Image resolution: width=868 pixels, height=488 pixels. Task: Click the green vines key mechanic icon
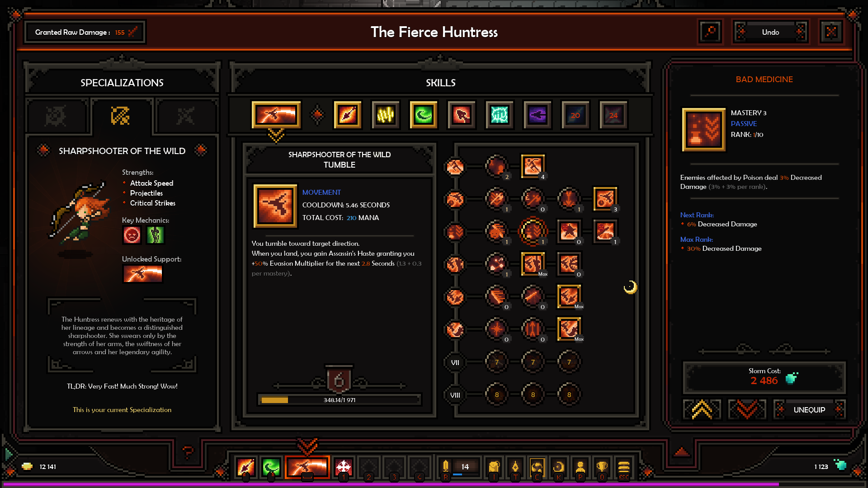coord(155,235)
